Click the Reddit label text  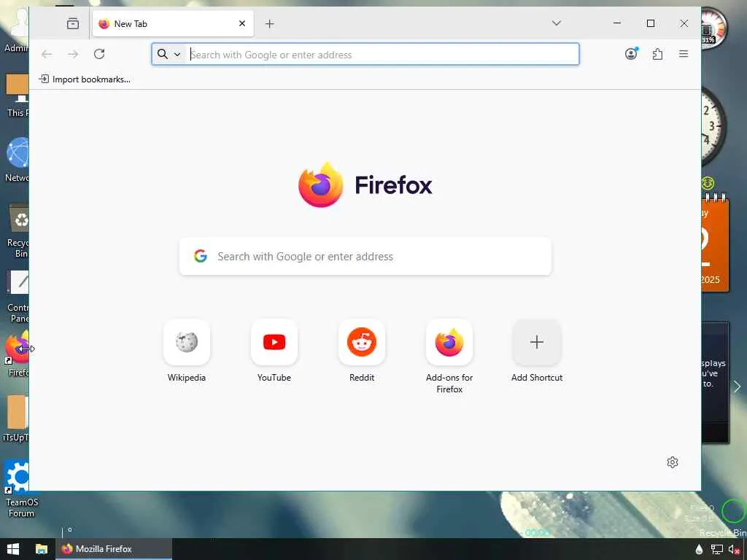pos(362,378)
